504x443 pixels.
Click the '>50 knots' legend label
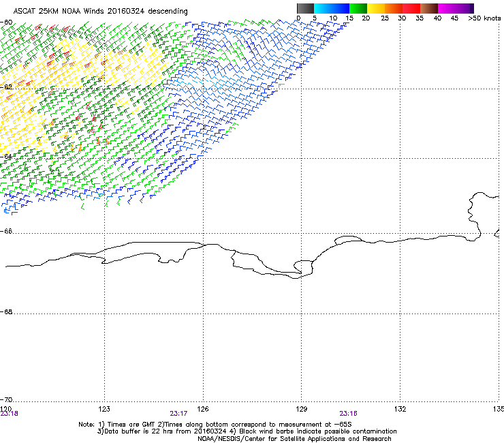pos(484,18)
